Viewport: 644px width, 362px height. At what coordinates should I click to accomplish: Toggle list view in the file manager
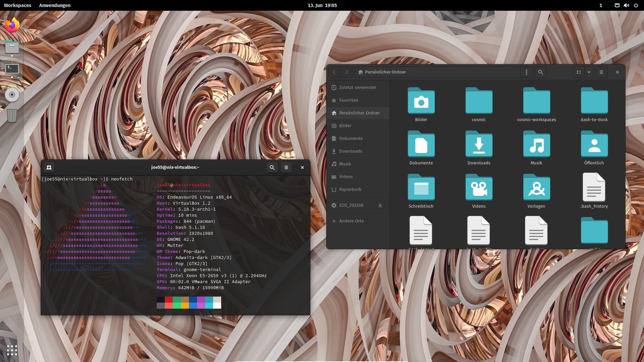pos(579,72)
